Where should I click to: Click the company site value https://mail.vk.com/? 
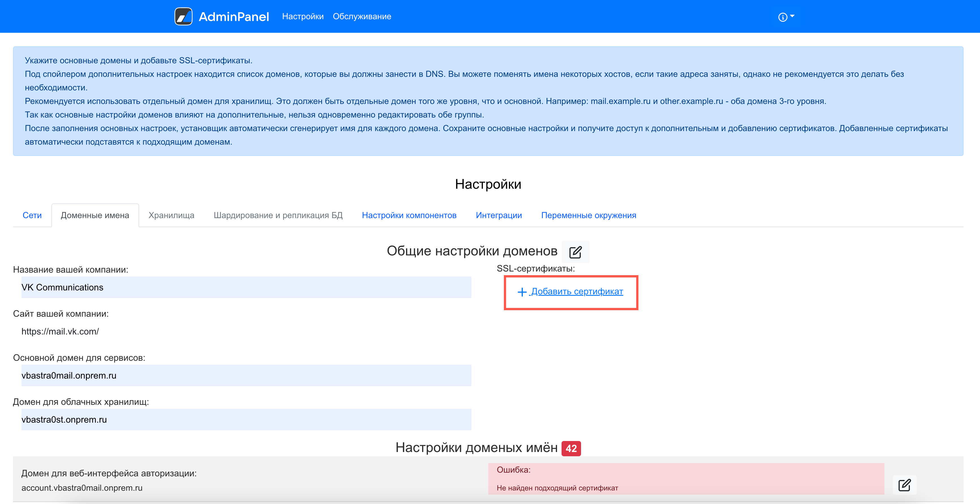[60, 331]
